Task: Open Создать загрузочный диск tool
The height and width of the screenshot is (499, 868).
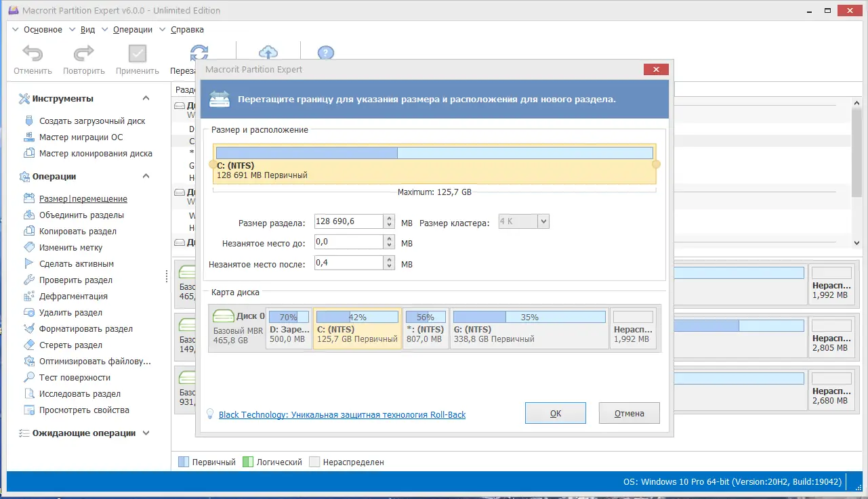Action: (x=92, y=121)
